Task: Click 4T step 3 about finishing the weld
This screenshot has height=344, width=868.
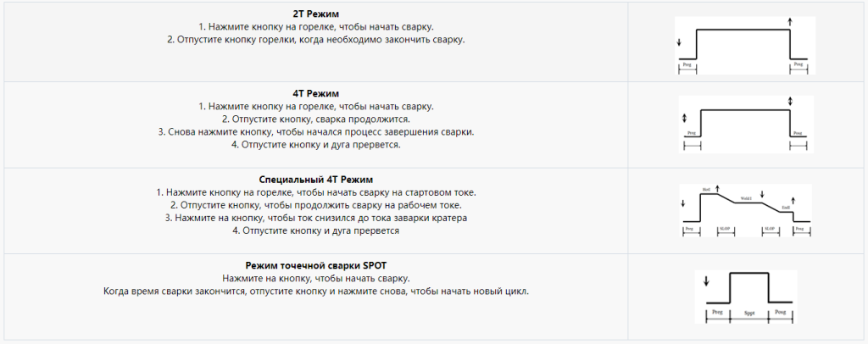Action: pyautogui.click(x=316, y=131)
